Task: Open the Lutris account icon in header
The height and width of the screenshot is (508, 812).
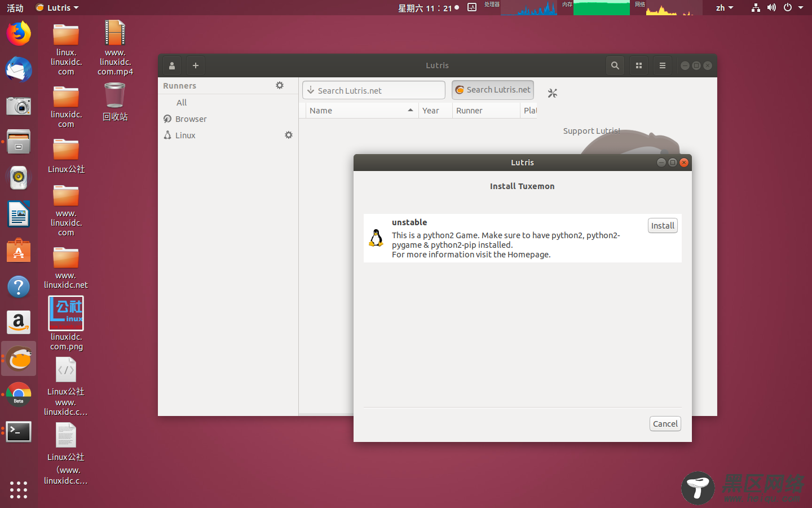Action: click(x=172, y=65)
